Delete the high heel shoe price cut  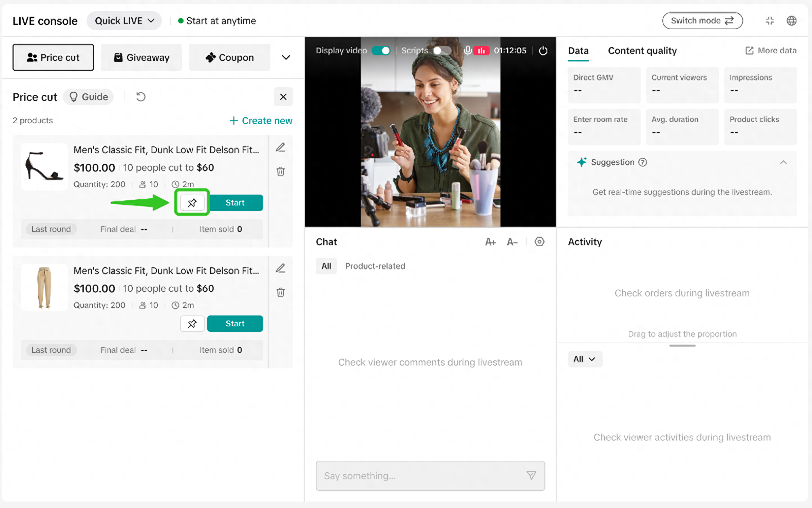[x=280, y=171]
